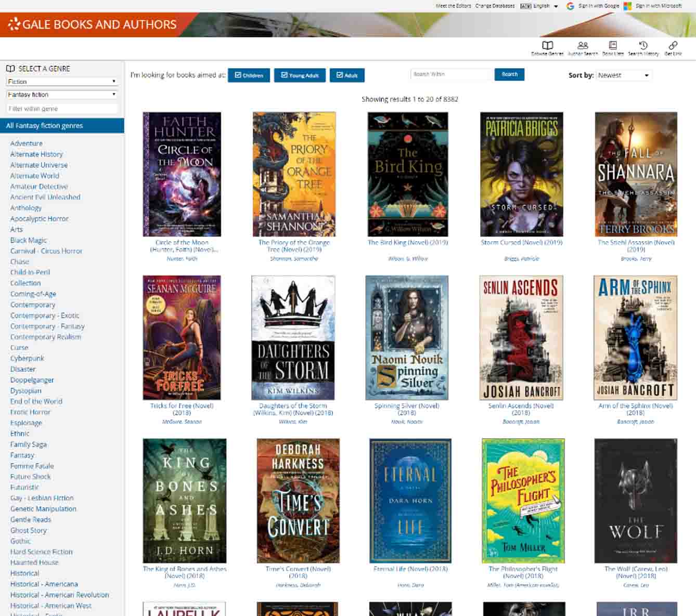Click the language translate icon next to English
The height and width of the screenshot is (616, 696).
click(x=525, y=6)
